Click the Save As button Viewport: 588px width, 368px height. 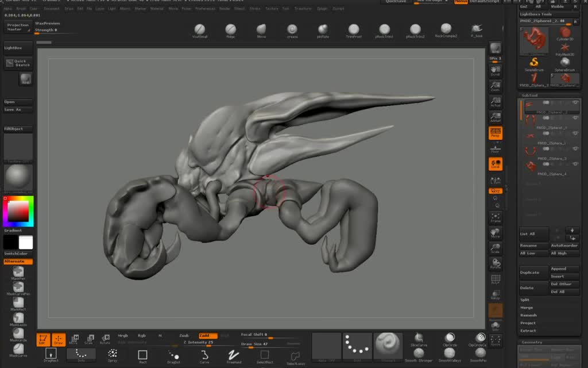[x=18, y=110]
